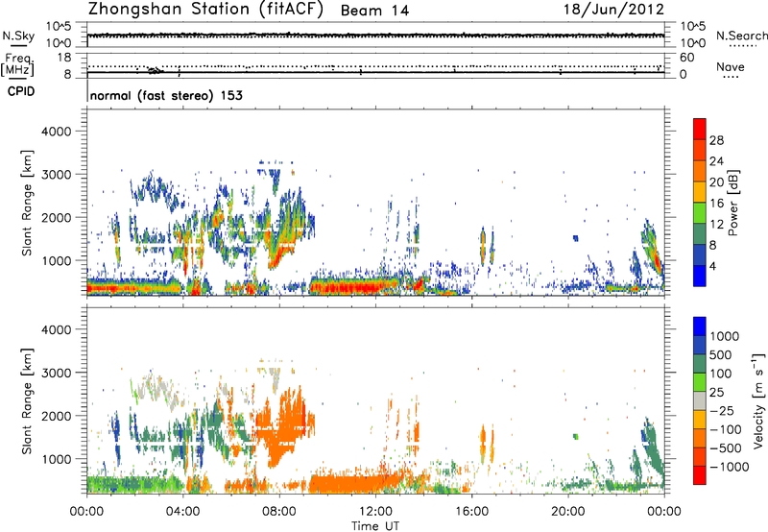Screen dimensions: 768x532
Task: Click the '20:00' time axis tick label
Action: click(567, 512)
